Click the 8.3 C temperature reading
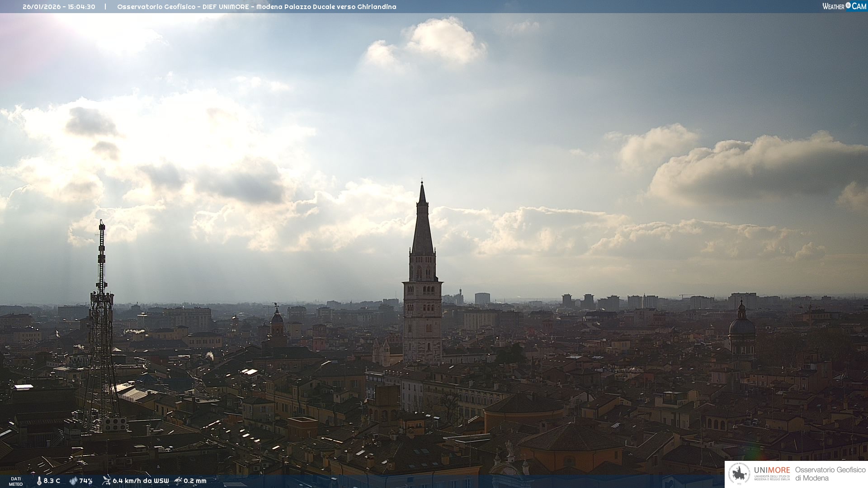Image resolution: width=868 pixels, height=488 pixels. click(x=52, y=481)
